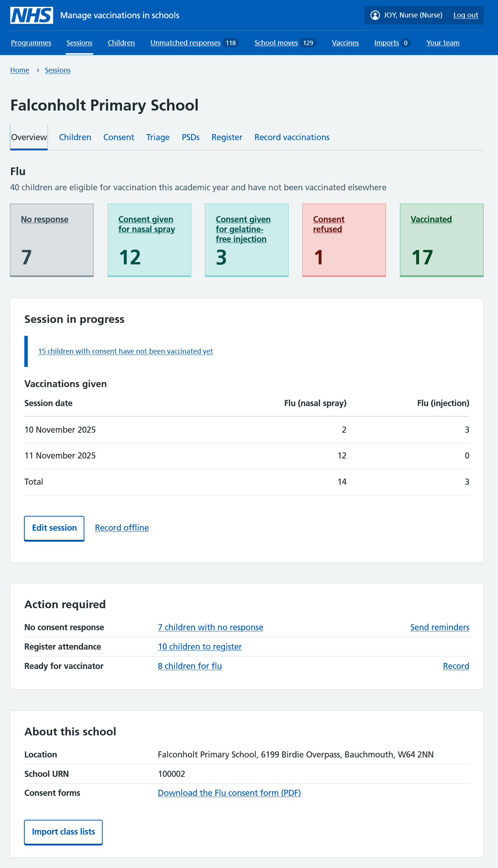Open the No response card
Image resolution: width=498 pixels, height=868 pixels.
[52, 240]
